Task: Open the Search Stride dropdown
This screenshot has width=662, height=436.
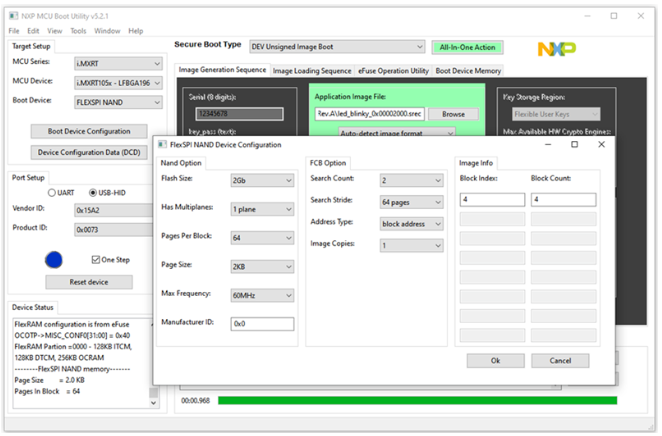Action: (412, 202)
